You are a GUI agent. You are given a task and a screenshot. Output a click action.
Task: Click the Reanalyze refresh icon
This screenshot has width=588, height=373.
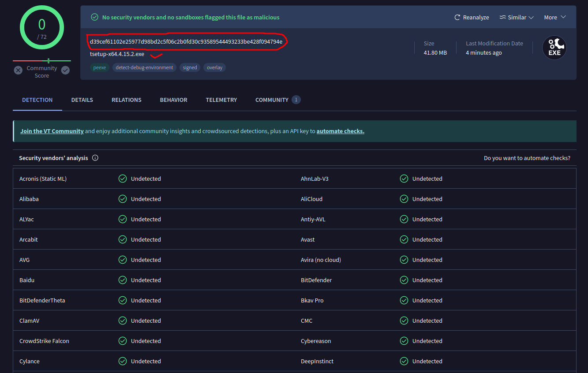(457, 17)
